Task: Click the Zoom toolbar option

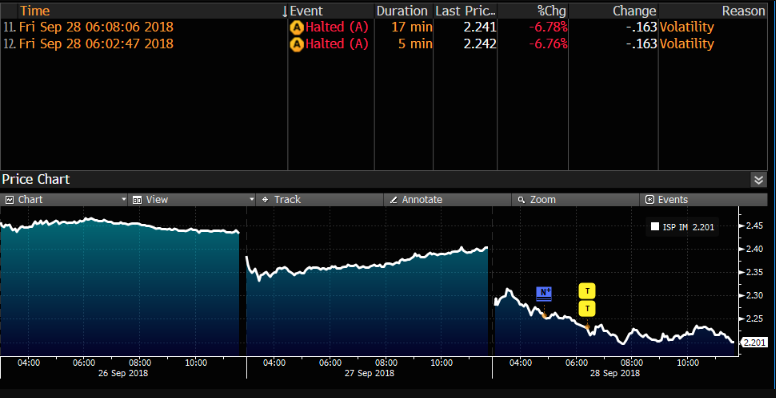Action: pos(575,199)
